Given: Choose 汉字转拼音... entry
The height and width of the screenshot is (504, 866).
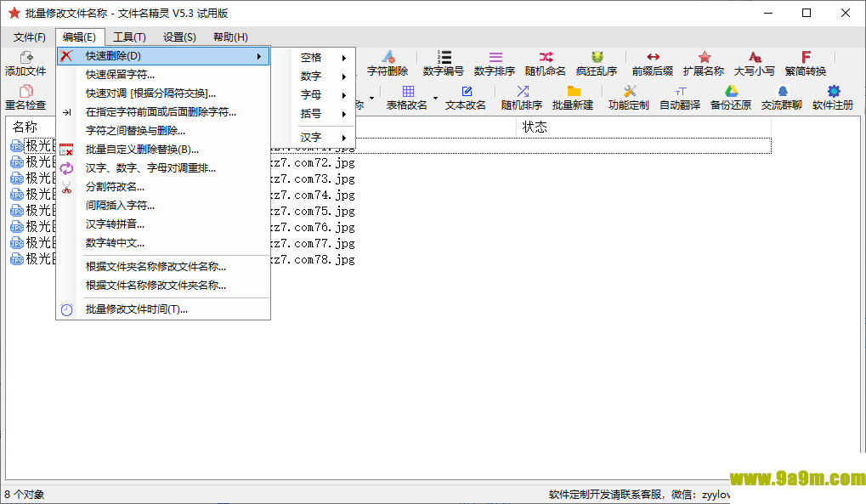Looking at the screenshot, I should tap(163, 224).
